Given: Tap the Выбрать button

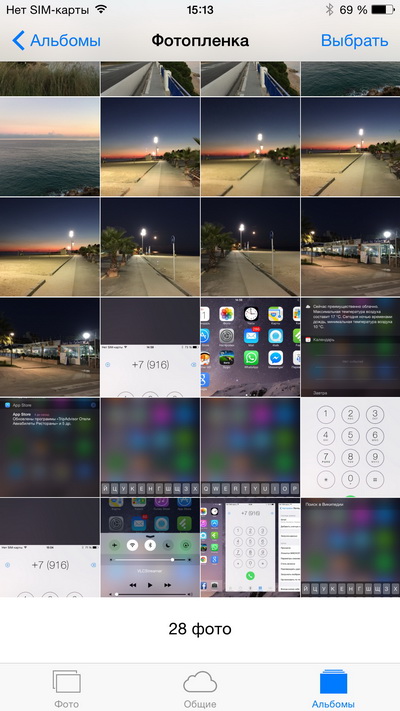Looking at the screenshot, I should (354, 41).
